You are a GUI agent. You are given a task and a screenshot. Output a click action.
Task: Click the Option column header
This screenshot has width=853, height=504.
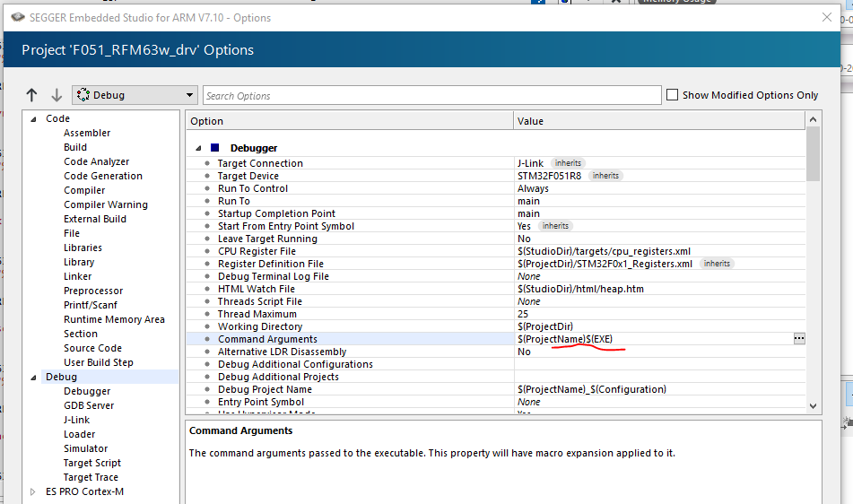pos(349,121)
